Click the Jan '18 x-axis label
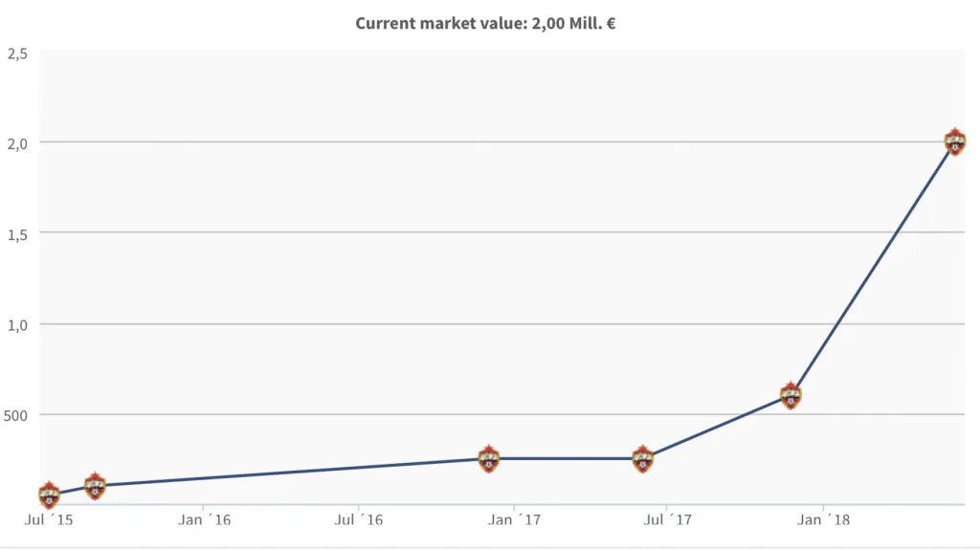 point(823,521)
